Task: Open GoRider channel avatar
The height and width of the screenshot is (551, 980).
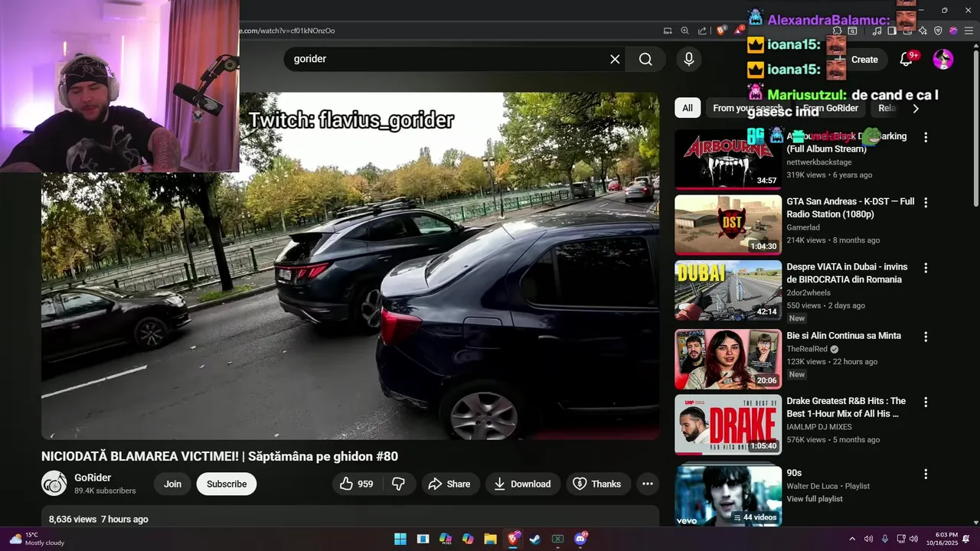Action: point(54,484)
